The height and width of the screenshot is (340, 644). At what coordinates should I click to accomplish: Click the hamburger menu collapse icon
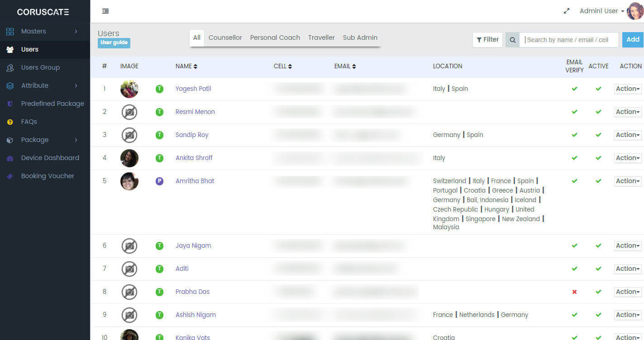(105, 11)
